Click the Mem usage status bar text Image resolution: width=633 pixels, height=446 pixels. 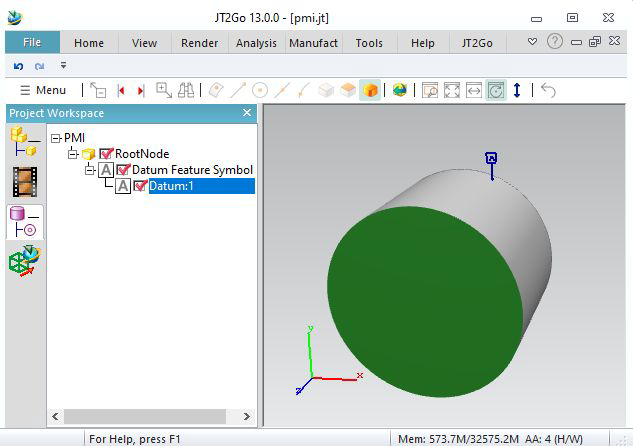point(458,439)
